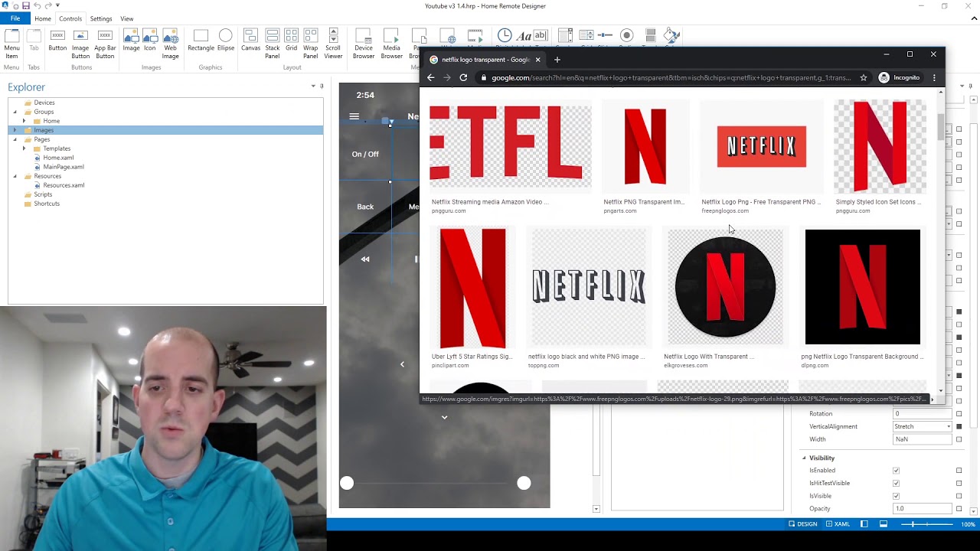980x551 pixels.
Task: Insert an Image control from Images group
Action: [132, 41]
